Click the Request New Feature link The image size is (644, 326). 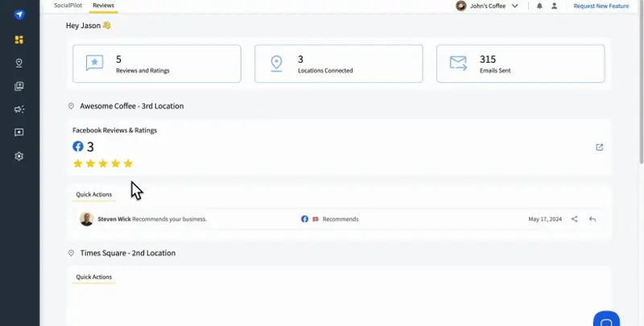click(601, 6)
